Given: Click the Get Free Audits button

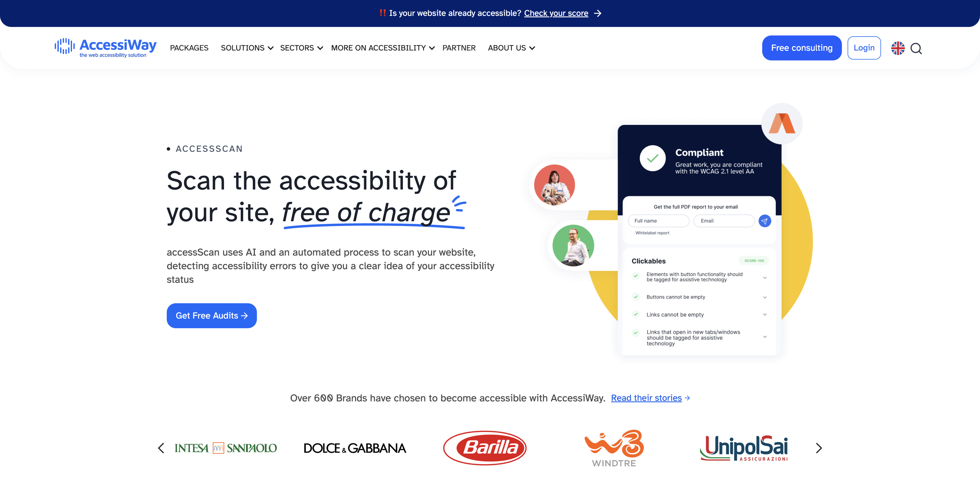Looking at the screenshot, I should click(x=212, y=315).
